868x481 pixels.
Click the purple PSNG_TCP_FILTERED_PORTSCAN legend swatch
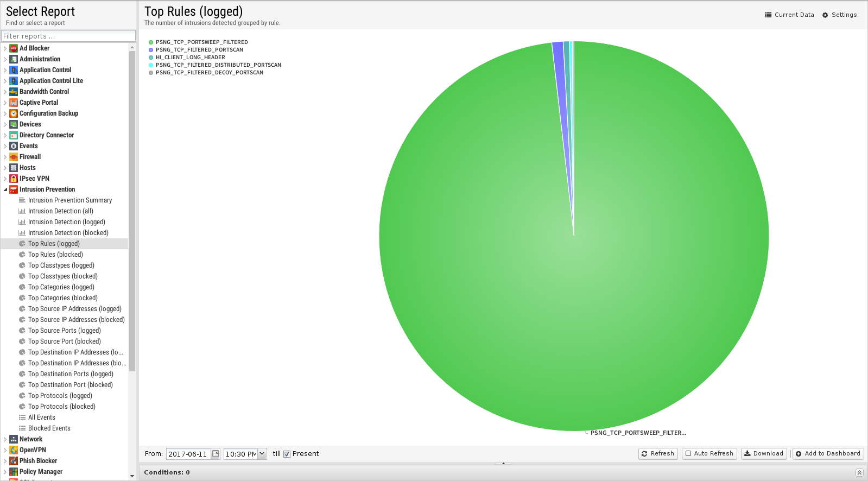click(x=151, y=49)
